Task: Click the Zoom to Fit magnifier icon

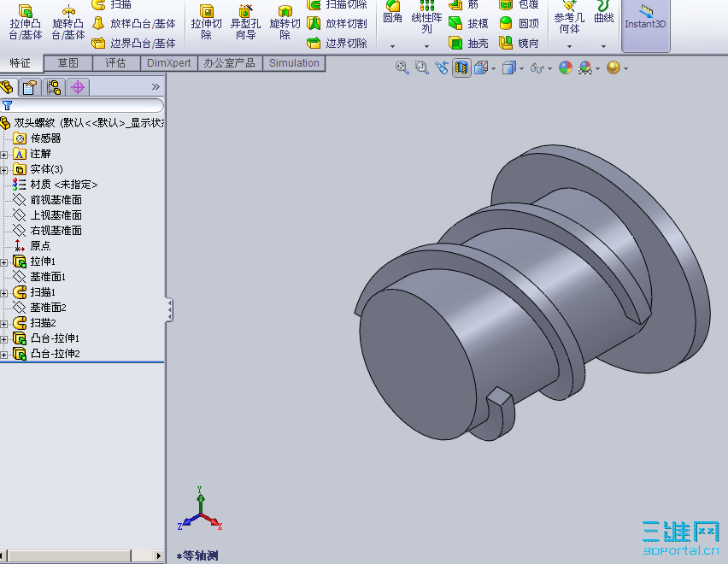Action: coord(402,68)
